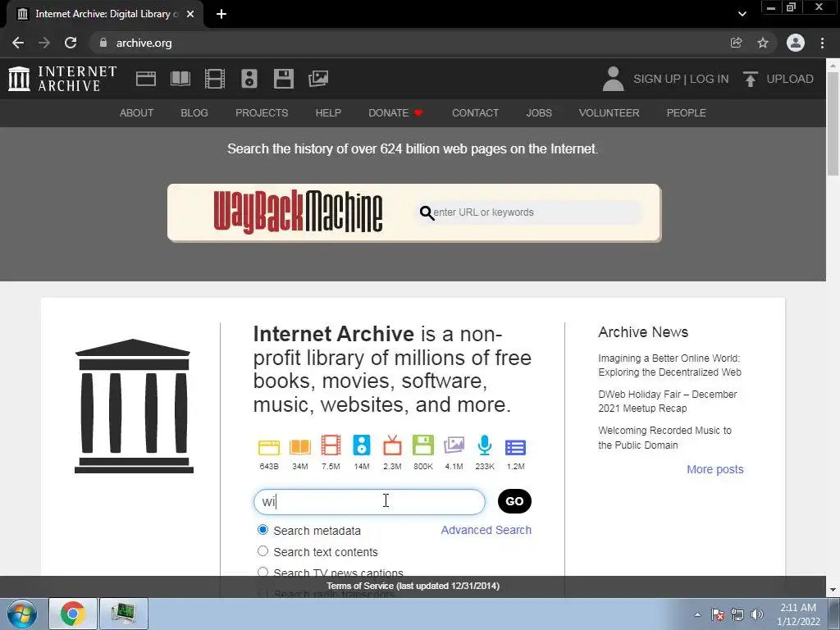Click the upload arrow icon
Screen dimensions: 840x630
click(750, 79)
